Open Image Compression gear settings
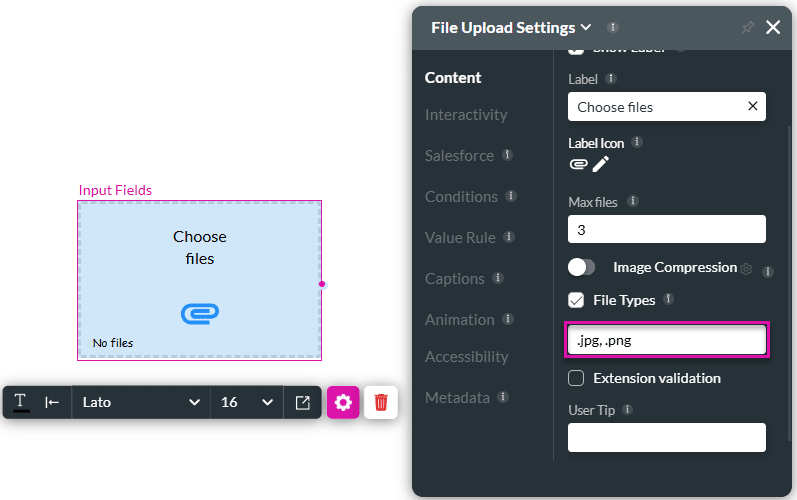Image resolution: width=797 pixels, height=500 pixels. click(x=746, y=269)
